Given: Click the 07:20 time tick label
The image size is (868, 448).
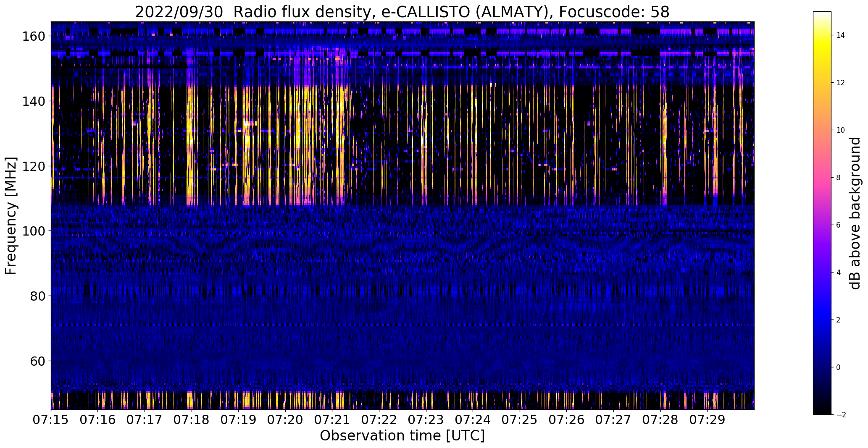Looking at the screenshot, I should [285, 420].
